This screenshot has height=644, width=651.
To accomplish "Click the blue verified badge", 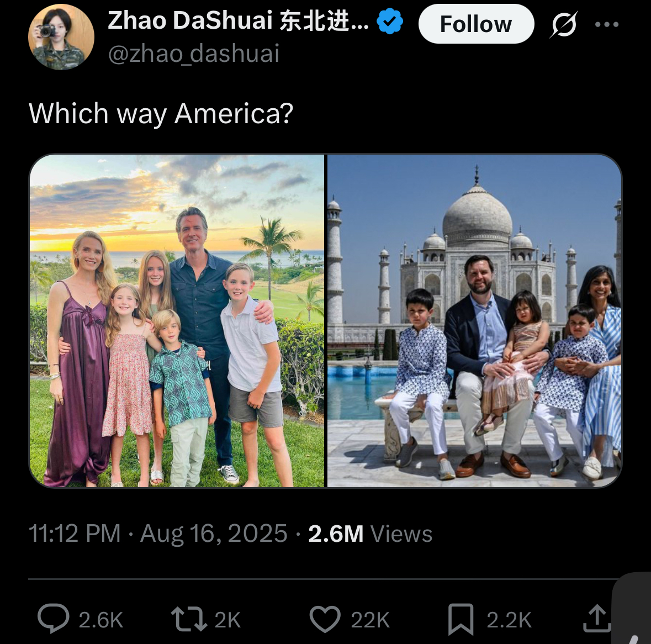I will pyautogui.click(x=389, y=21).
